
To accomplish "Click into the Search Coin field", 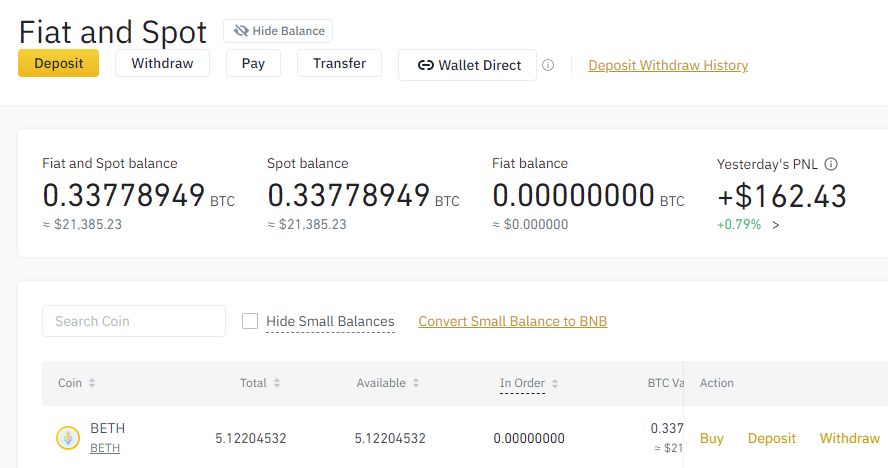I will tap(134, 321).
